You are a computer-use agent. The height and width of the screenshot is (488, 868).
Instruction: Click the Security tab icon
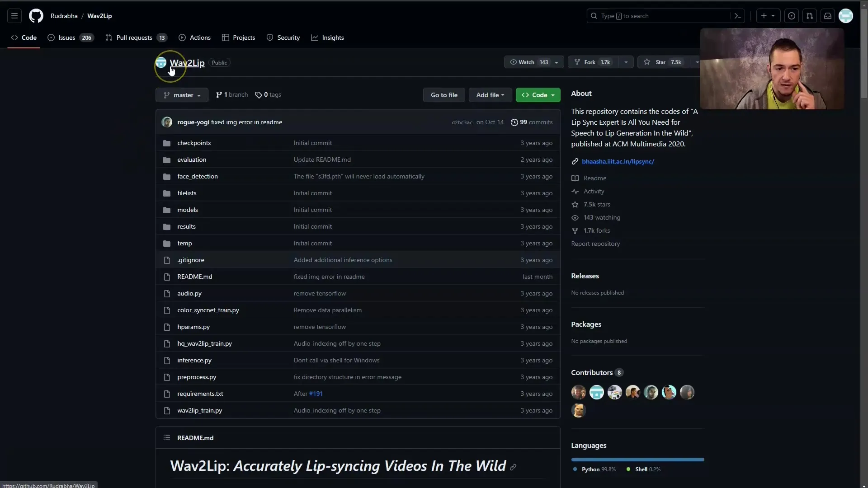click(x=269, y=37)
